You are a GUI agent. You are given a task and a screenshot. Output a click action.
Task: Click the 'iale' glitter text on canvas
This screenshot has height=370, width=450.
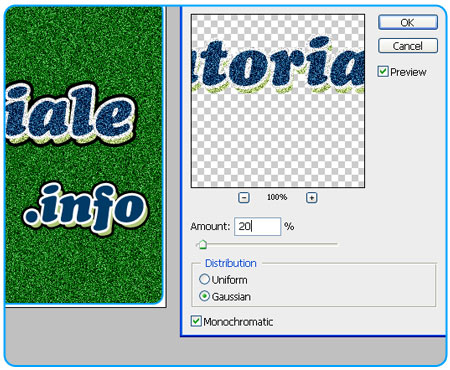click(x=70, y=113)
